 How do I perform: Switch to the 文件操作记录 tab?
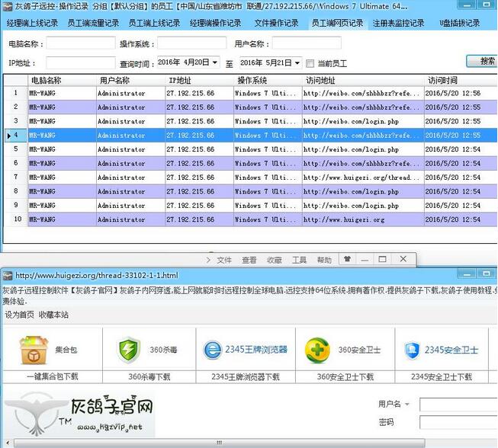point(278,23)
